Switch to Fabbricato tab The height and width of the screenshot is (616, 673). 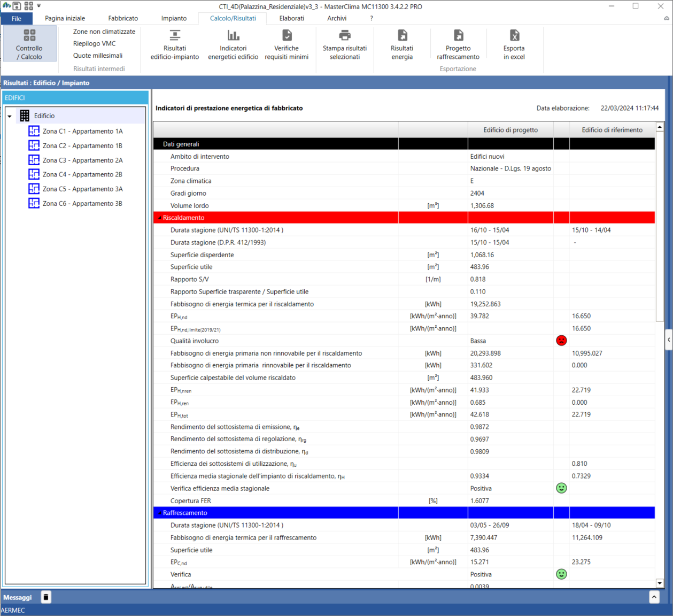tap(123, 18)
